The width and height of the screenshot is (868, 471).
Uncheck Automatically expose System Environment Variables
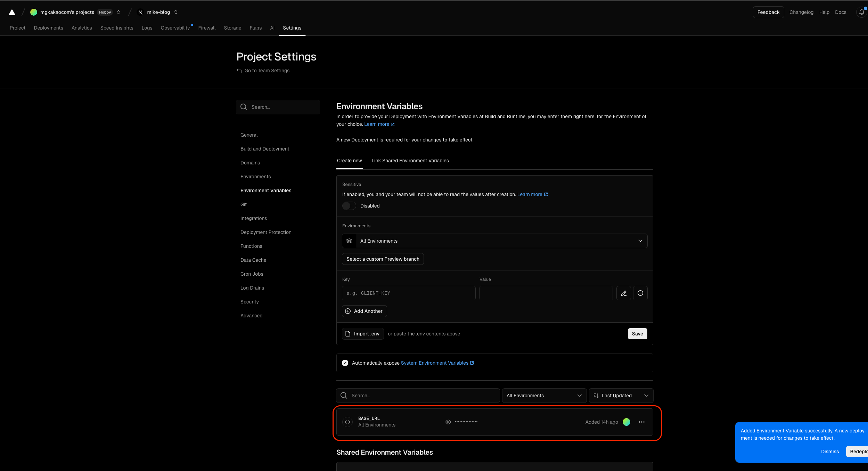345,363
